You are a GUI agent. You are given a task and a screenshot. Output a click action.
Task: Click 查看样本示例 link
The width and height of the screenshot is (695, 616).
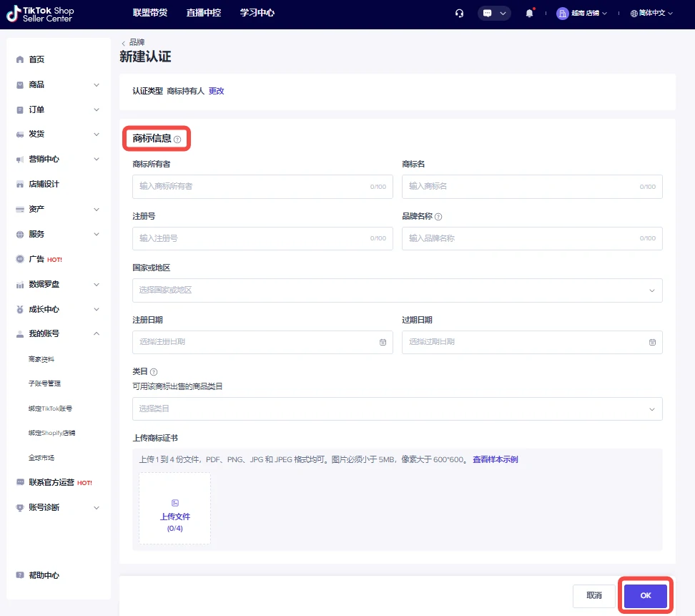pyautogui.click(x=495, y=459)
